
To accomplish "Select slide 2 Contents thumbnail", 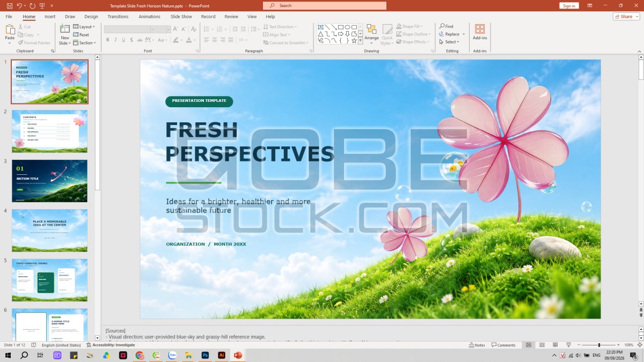I will [x=49, y=131].
